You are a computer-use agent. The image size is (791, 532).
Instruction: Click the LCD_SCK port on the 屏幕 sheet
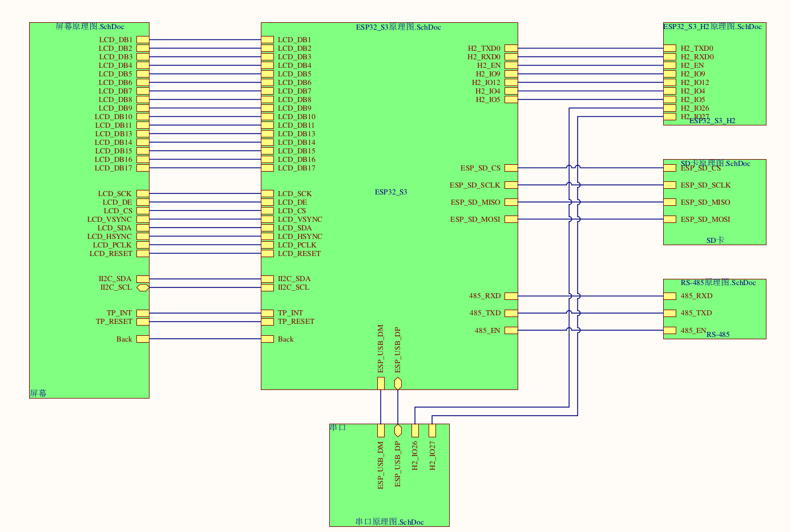tap(143, 194)
